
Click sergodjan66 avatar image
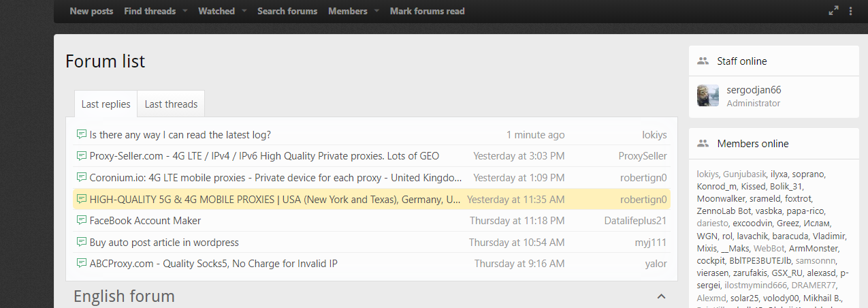[x=708, y=96]
